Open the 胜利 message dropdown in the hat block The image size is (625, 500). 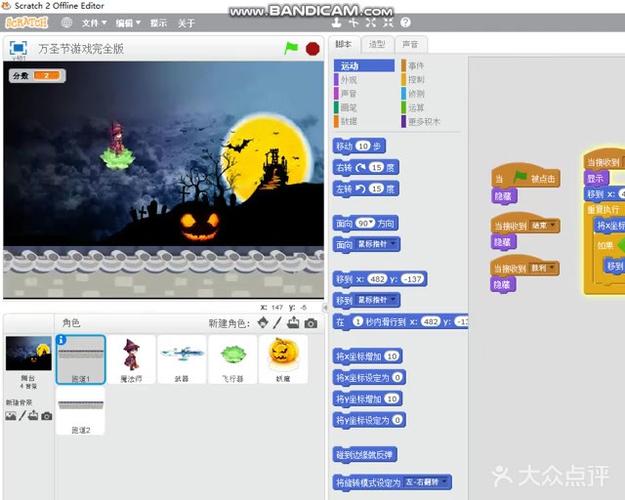click(x=542, y=268)
